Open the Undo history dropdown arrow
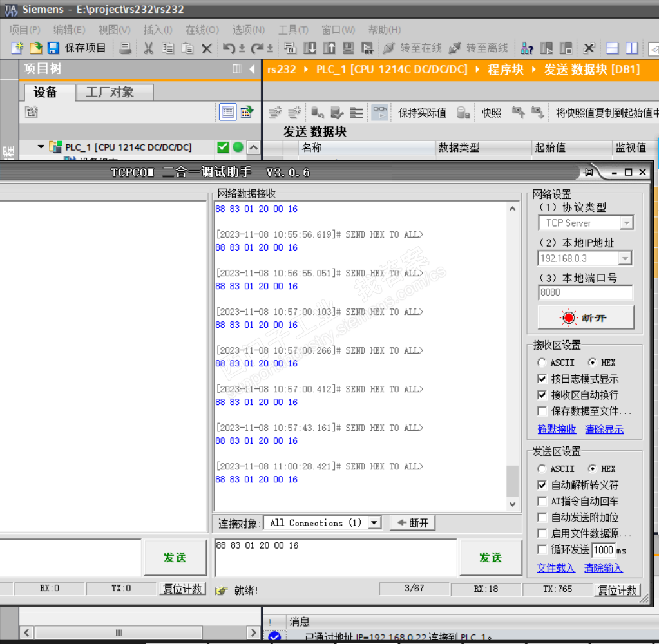 [x=242, y=48]
